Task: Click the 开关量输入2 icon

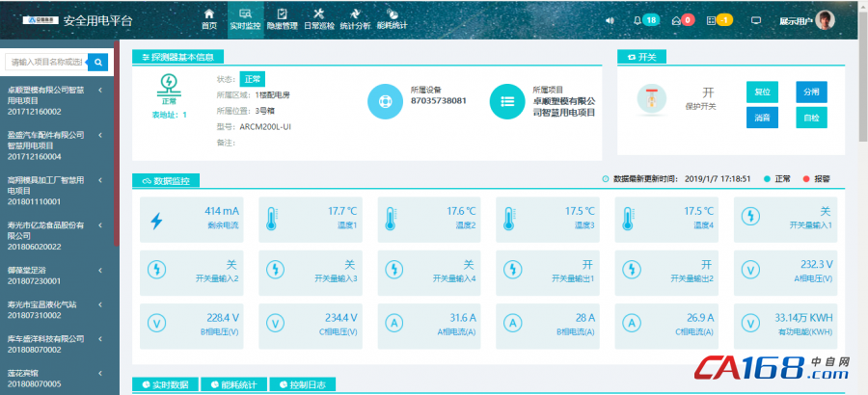Action: pos(157,270)
